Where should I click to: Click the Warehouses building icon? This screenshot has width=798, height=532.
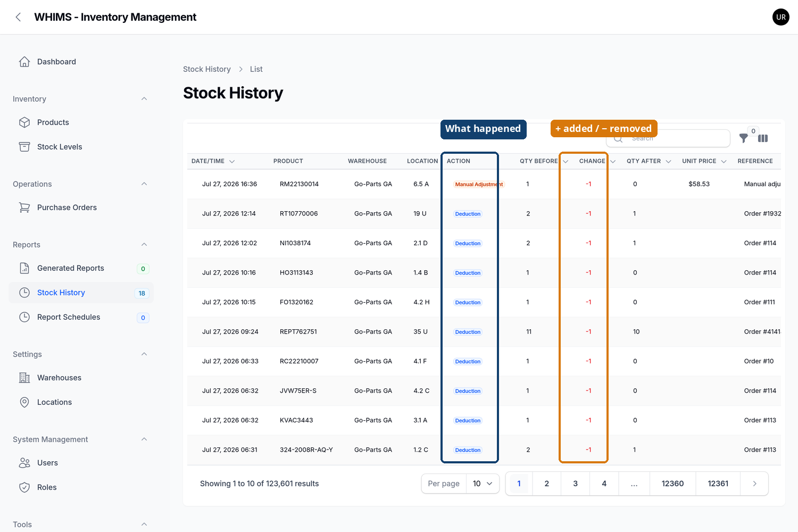pos(24,378)
